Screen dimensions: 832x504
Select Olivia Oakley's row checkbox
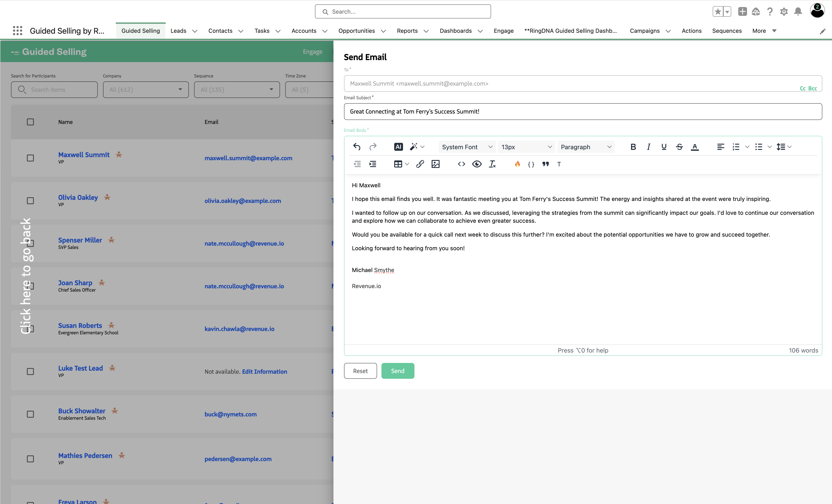click(30, 201)
